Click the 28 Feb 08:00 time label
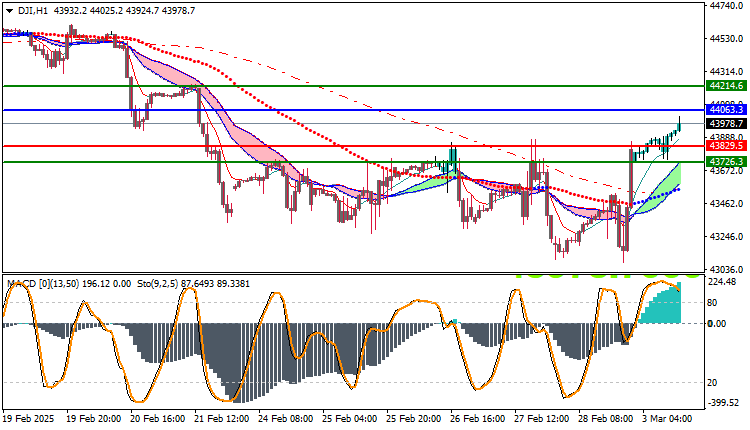This screenshot has width=750, height=430. tap(607, 419)
